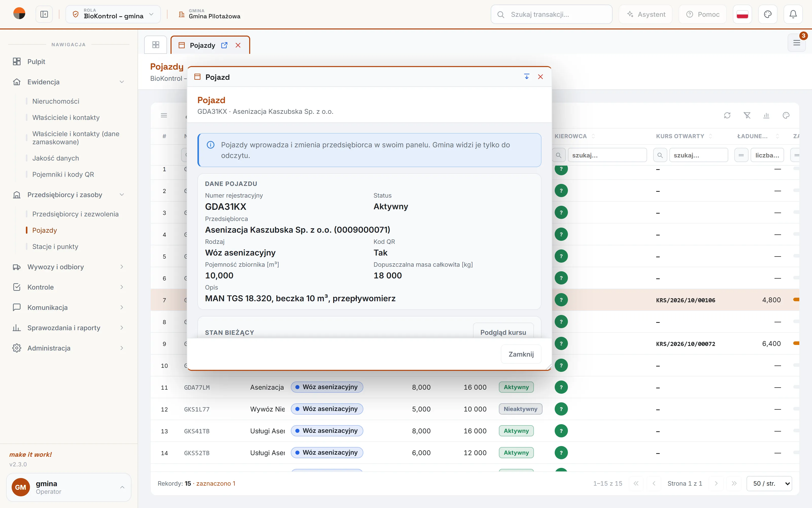The width and height of the screenshot is (812, 508).
Task: Open the theme palette icon in header
Action: [768, 14]
